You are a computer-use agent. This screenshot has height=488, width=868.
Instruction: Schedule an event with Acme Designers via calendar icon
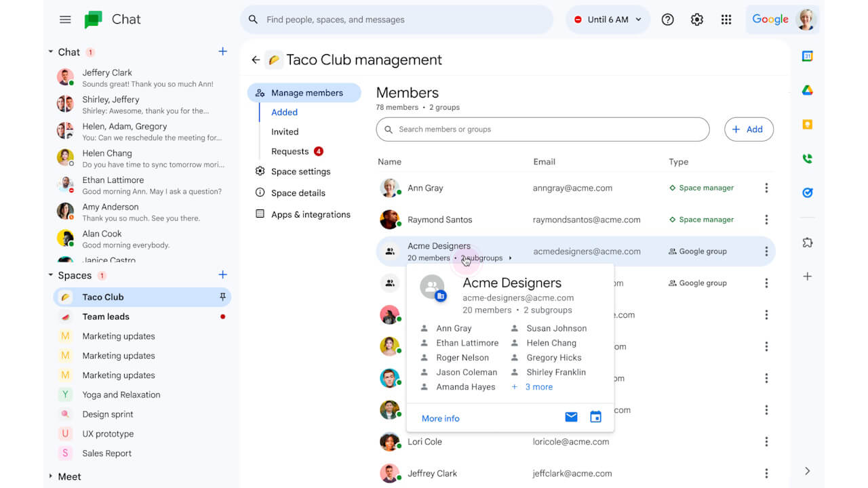[595, 416]
